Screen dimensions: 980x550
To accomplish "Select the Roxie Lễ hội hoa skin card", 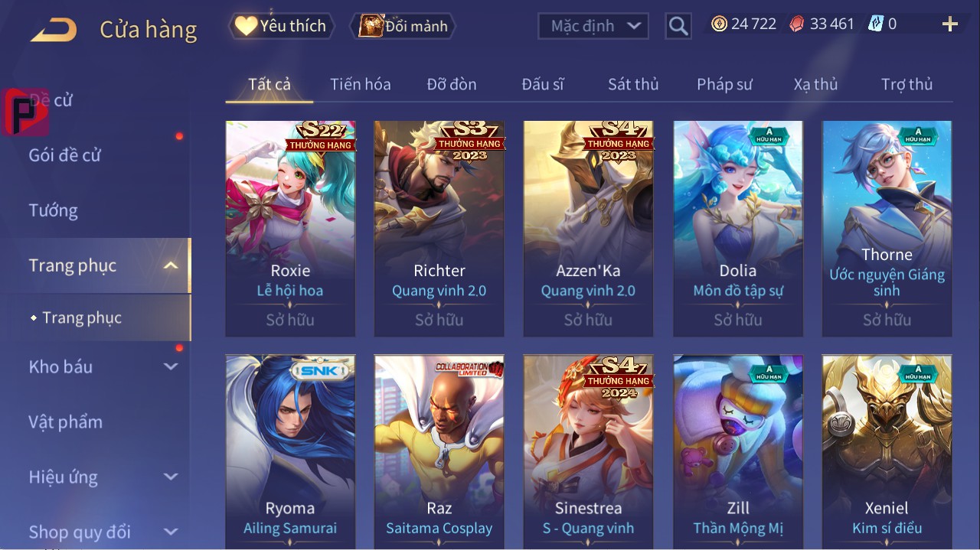I will (290, 229).
